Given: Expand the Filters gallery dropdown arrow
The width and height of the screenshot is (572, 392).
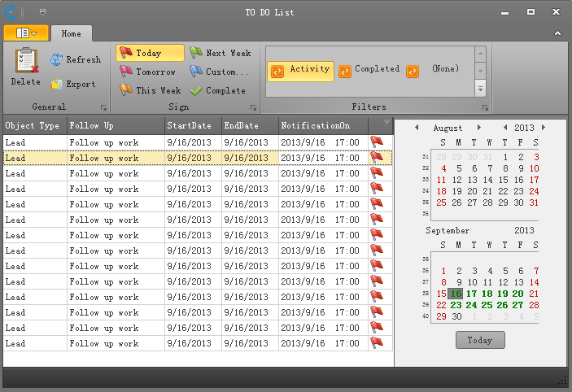Looking at the screenshot, I should pos(480,89).
